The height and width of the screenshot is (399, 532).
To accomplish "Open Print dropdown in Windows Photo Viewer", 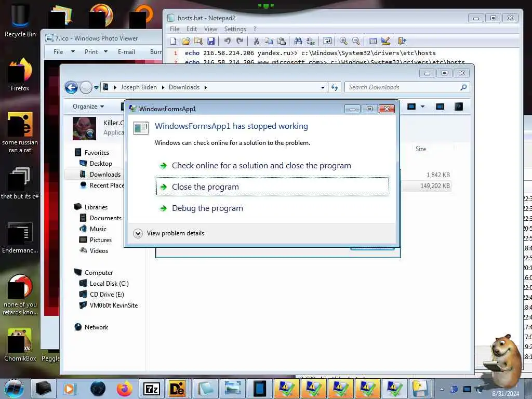I will tap(96, 52).
